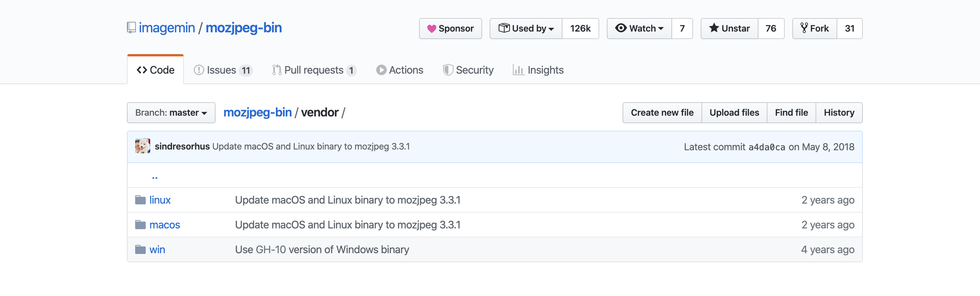Open the Insights tab
This screenshot has width=980, height=296.
[538, 70]
